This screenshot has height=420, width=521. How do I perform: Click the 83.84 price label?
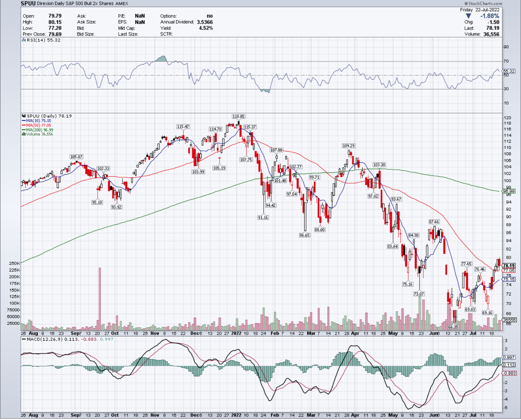click(x=392, y=247)
